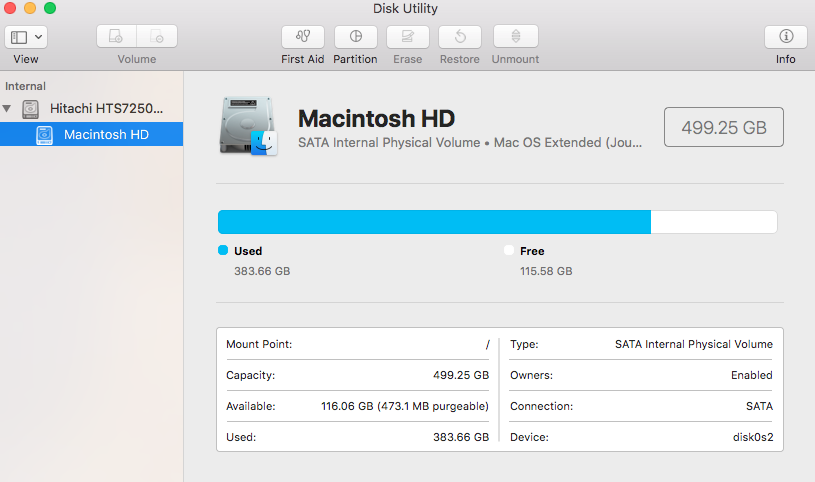Image resolution: width=815 pixels, height=482 pixels.
Task: Click the 499.25 GB size box
Action: [x=724, y=127]
